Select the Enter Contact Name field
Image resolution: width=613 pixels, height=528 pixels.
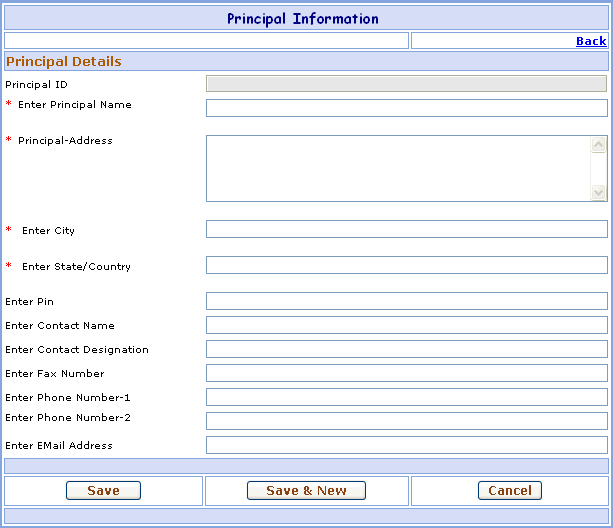pyautogui.click(x=406, y=325)
